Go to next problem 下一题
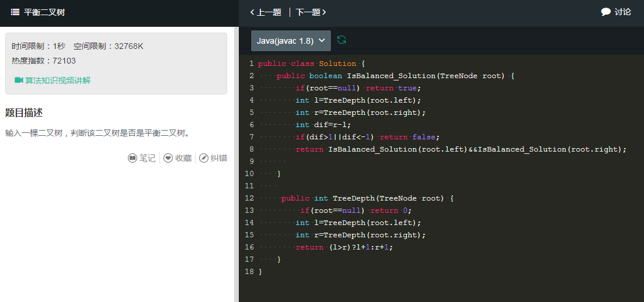Image resolution: width=644 pixels, height=302 pixels. [311, 12]
